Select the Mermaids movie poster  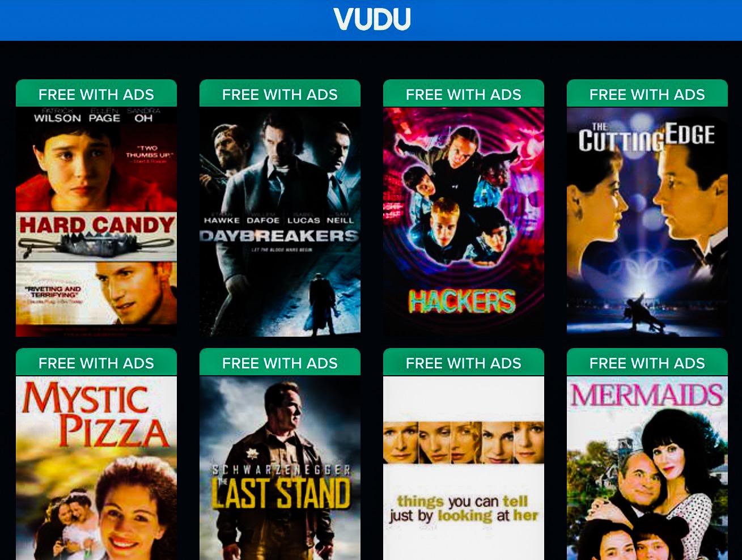pyautogui.click(x=647, y=468)
